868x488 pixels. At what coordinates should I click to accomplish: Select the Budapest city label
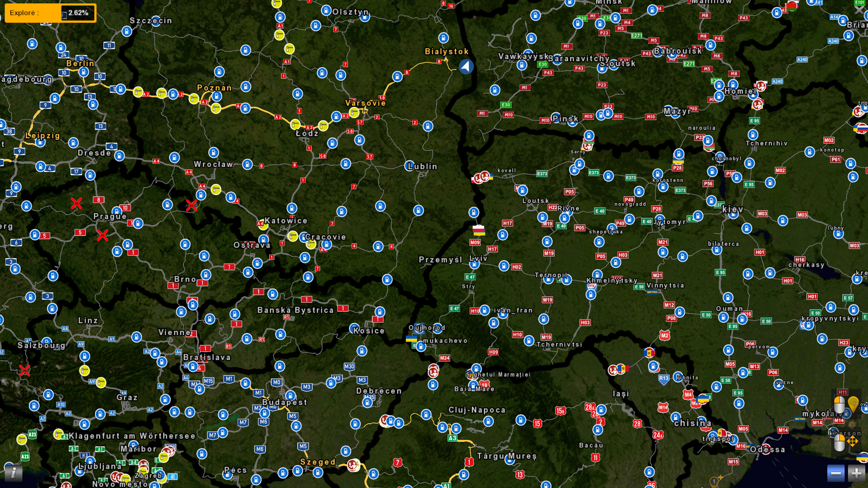pos(285,402)
